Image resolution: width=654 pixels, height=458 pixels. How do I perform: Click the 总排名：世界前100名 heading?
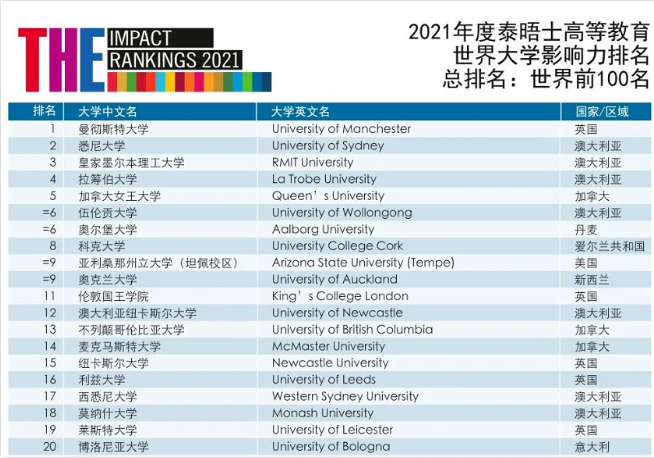tap(546, 78)
